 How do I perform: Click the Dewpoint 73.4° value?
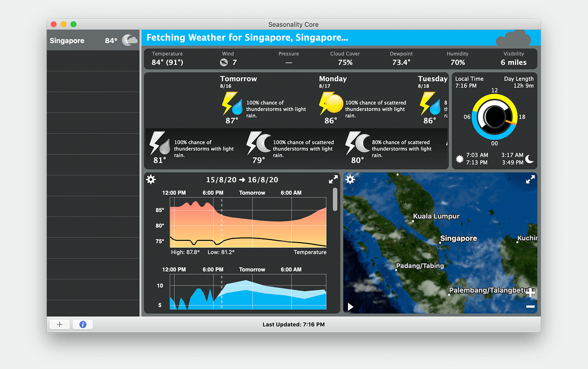coord(401,63)
